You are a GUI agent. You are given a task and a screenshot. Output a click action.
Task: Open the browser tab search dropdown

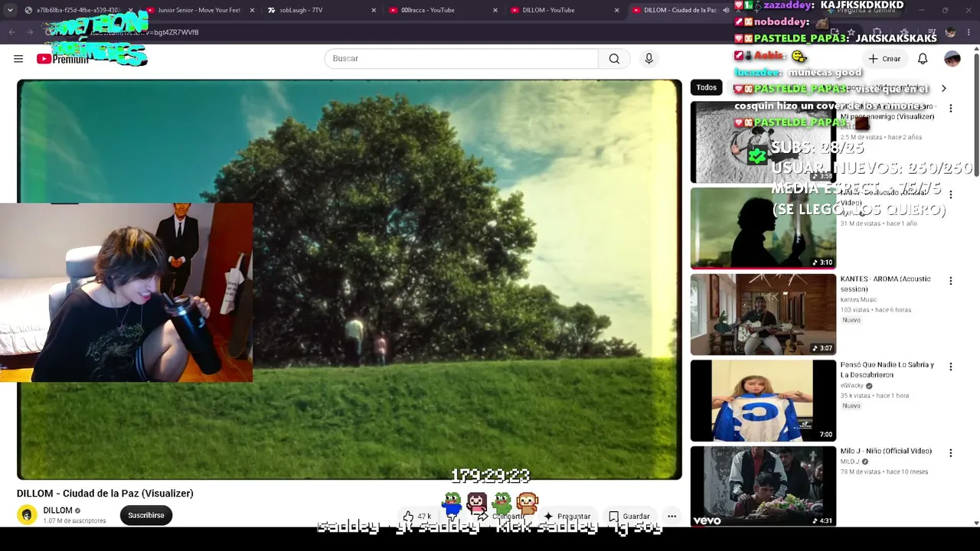point(11,10)
